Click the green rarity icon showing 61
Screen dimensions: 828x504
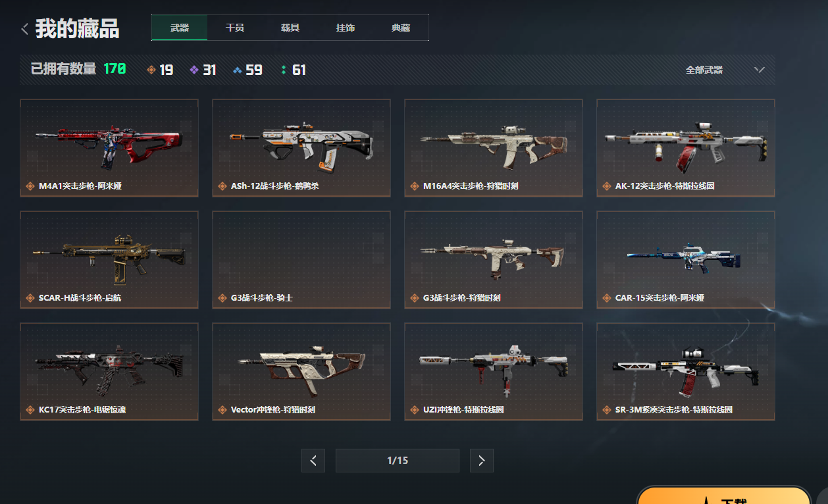(284, 70)
